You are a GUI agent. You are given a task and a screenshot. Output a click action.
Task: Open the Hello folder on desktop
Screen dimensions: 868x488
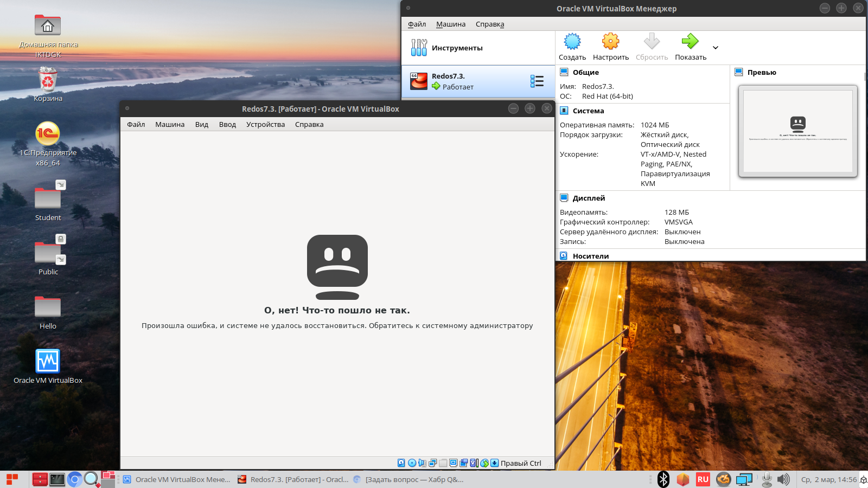[x=48, y=312]
